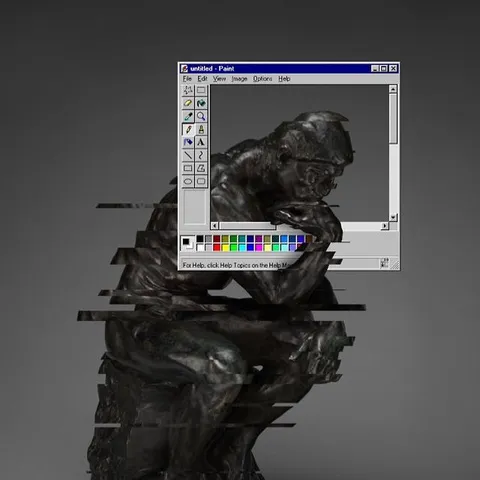Minimize the Paint window
This screenshot has height=480, width=480.
tap(375, 69)
